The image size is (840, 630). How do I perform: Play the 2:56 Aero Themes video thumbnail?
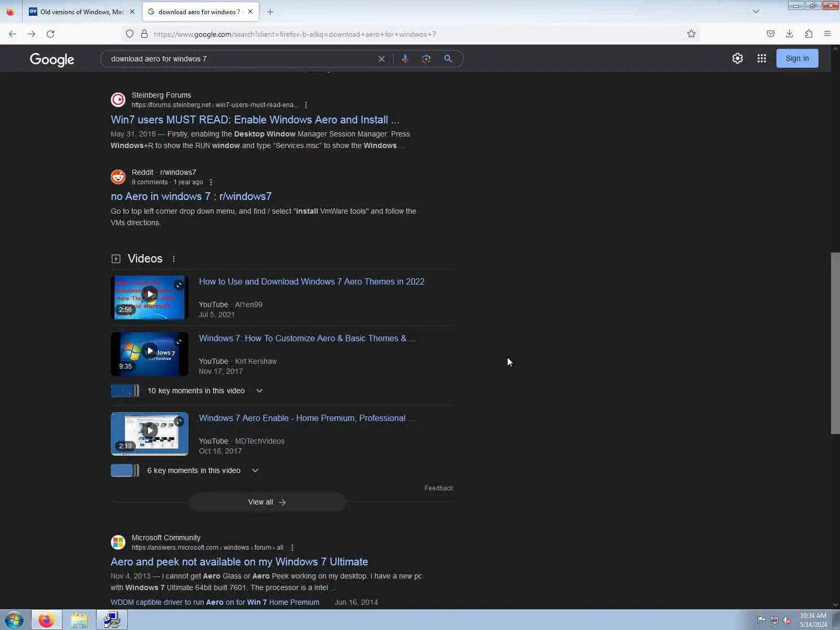click(x=150, y=298)
